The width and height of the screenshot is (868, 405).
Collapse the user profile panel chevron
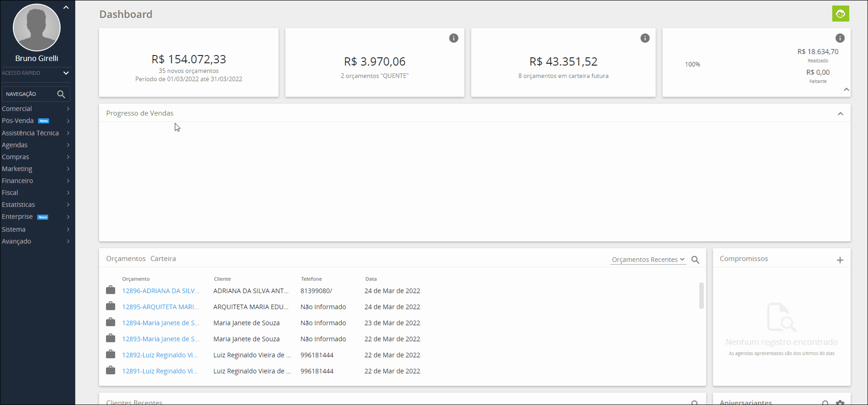click(x=66, y=7)
